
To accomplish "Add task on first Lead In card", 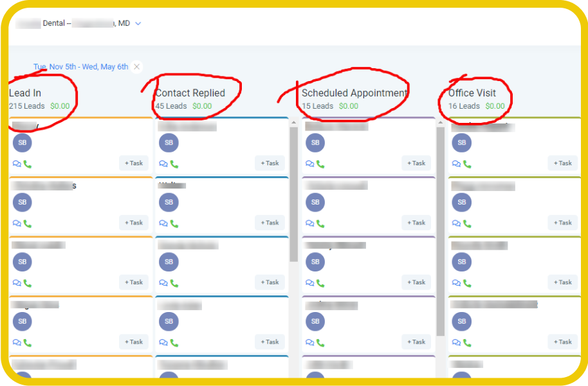I will (134, 163).
